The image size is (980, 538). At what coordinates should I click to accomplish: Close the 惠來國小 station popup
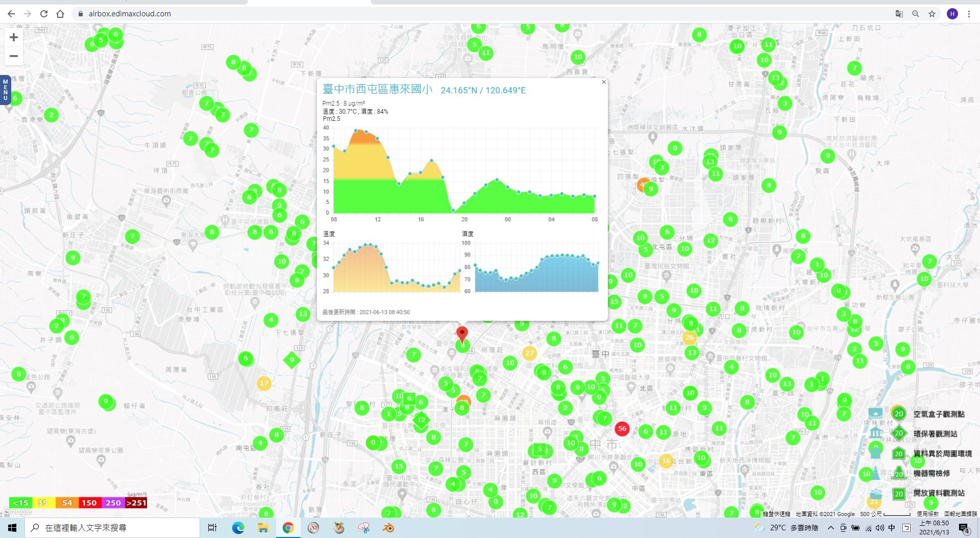(604, 82)
